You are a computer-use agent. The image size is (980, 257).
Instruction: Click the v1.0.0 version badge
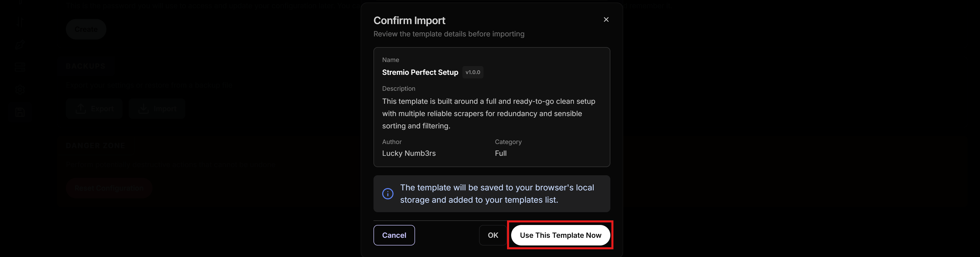click(x=472, y=72)
